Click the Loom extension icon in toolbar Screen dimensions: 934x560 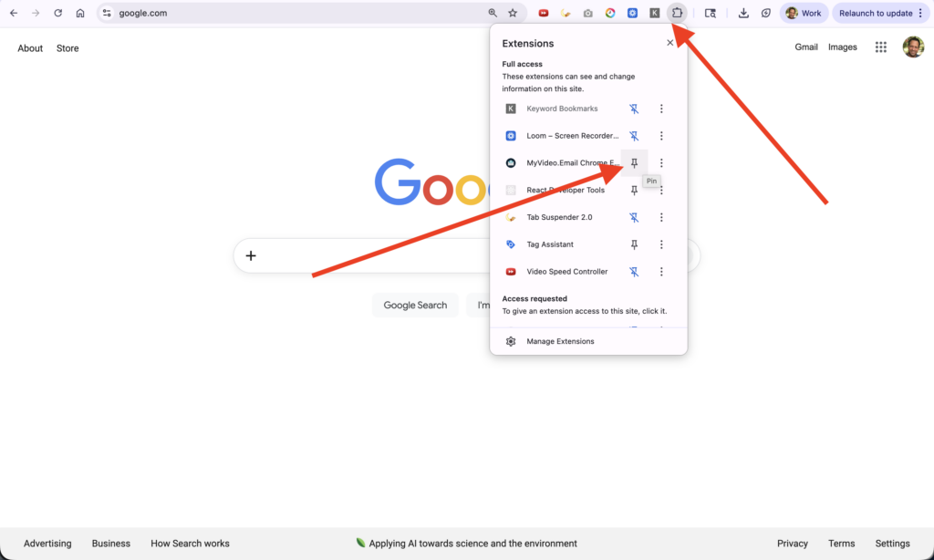[632, 13]
